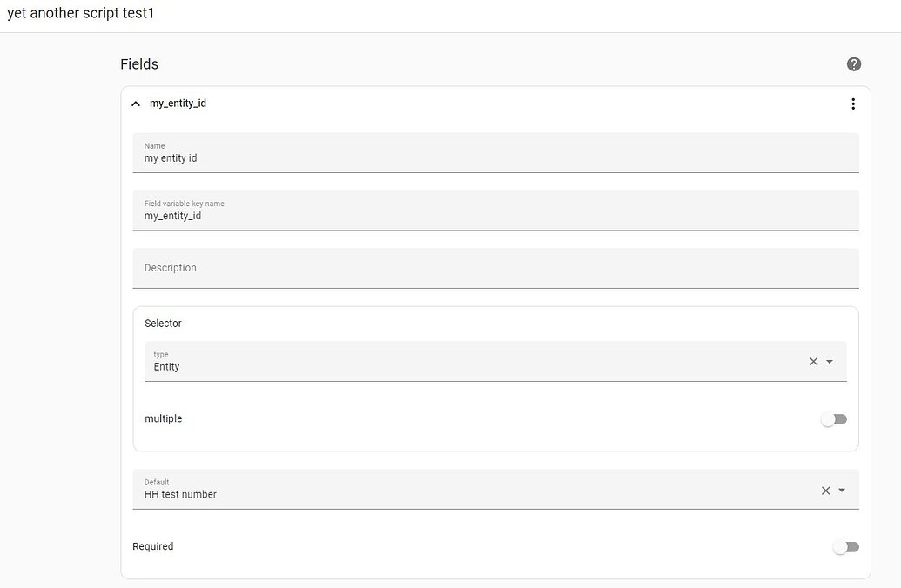This screenshot has height=588, width=901.
Task: Open the Default value dropdown
Action: tap(842, 490)
